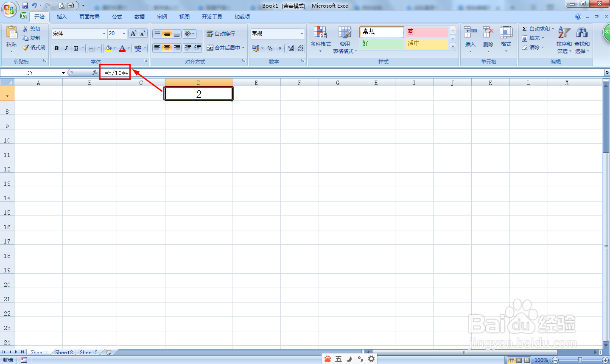Open text orientation button
This screenshot has height=364, width=610.
(x=190, y=34)
